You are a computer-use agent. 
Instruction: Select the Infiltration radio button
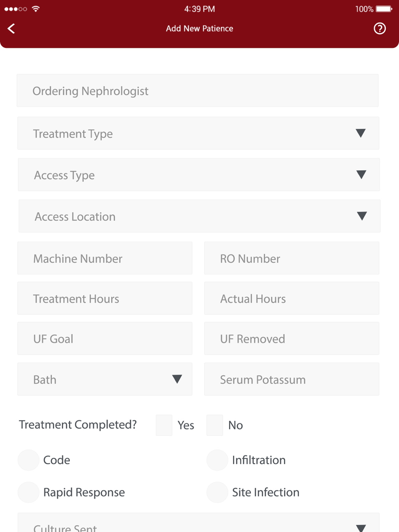pos(217,460)
